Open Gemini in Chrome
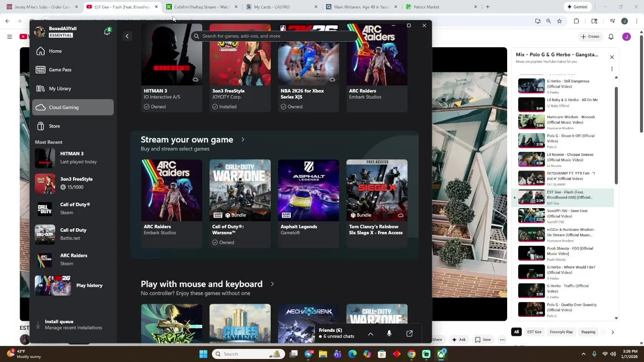Viewport: 644px width, 362px height. click(x=577, y=7)
